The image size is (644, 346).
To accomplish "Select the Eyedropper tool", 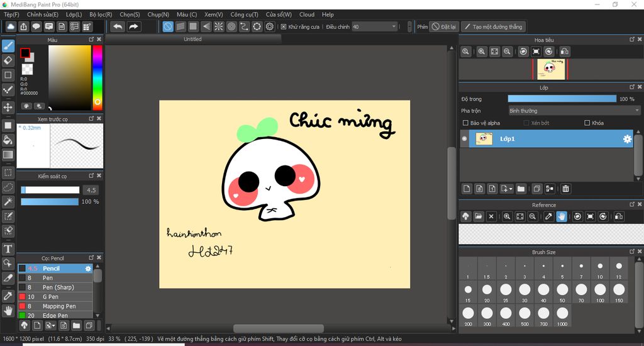I will pyautogui.click(x=8, y=296).
